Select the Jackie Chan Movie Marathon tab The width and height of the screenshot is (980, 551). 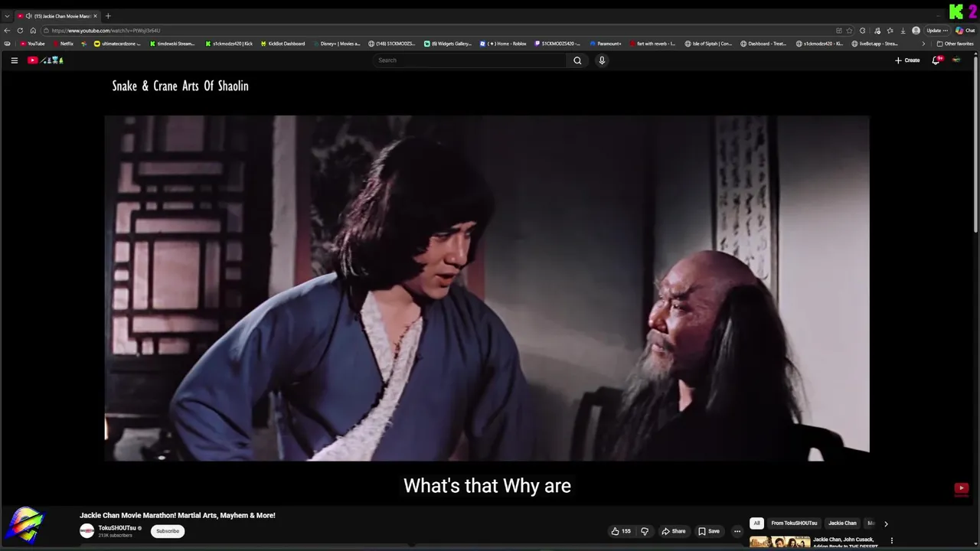coord(57,16)
